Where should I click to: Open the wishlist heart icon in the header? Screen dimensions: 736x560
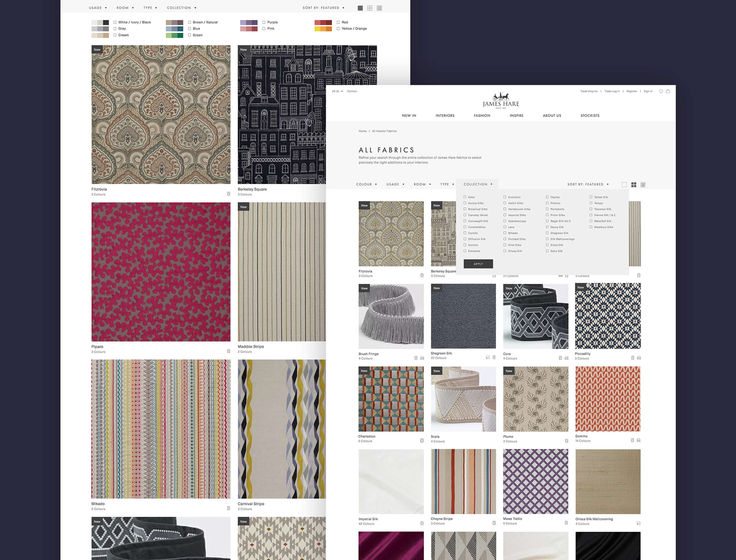pyautogui.click(x=661, y=91)
